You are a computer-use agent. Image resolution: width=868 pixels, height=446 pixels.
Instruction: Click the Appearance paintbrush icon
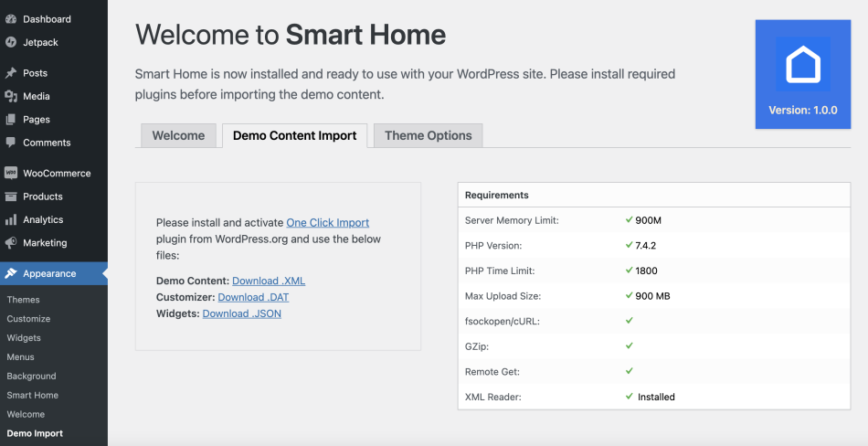tap(11, 273)
